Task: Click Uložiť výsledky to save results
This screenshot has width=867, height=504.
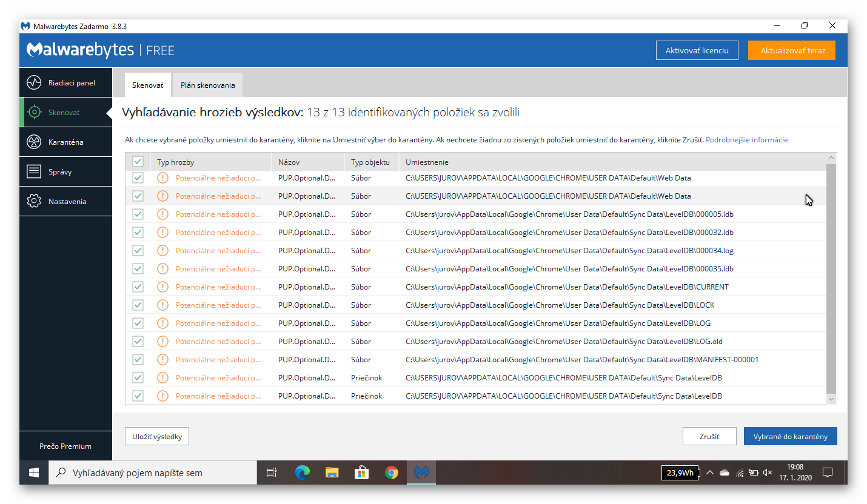Action: pos(157,436)
